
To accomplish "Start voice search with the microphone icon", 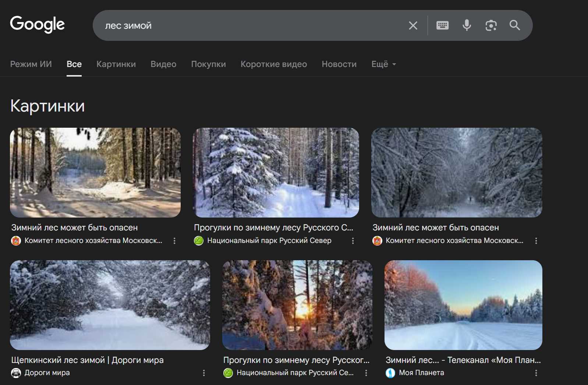I will point(467,25).
